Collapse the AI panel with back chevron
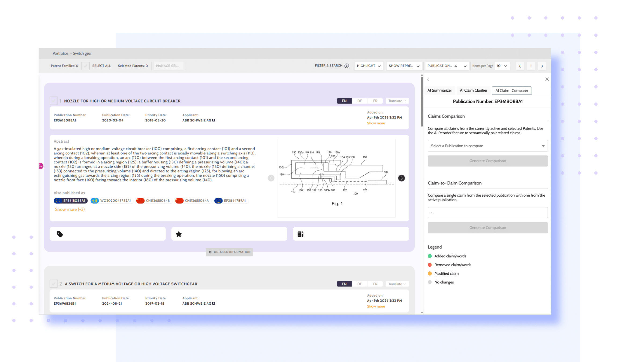The image size is (644, 362). [x=428, y=79]
